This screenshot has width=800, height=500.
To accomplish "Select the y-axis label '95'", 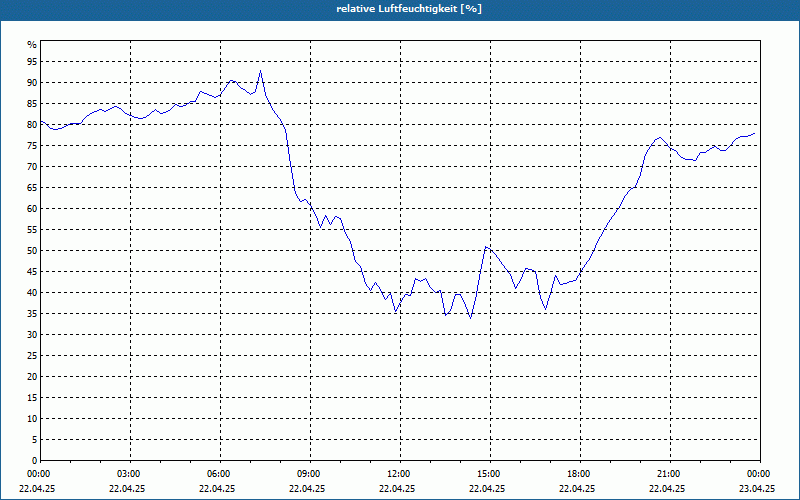I will [x=32, y=62].
